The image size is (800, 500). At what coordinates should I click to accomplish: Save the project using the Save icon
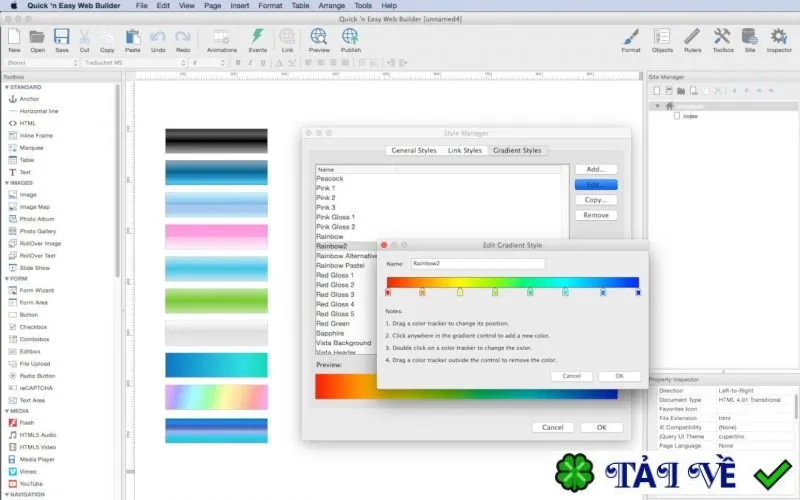click(62, 40)
